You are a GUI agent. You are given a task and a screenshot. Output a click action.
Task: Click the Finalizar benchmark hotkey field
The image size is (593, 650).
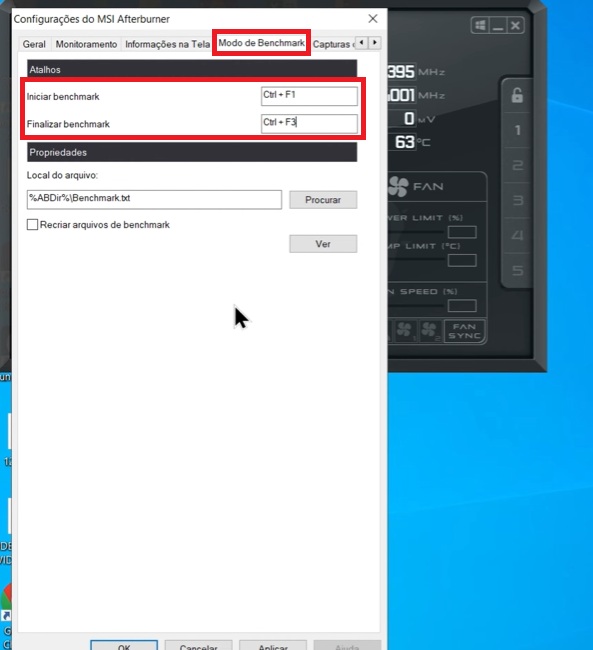click(x=309, y=124)
